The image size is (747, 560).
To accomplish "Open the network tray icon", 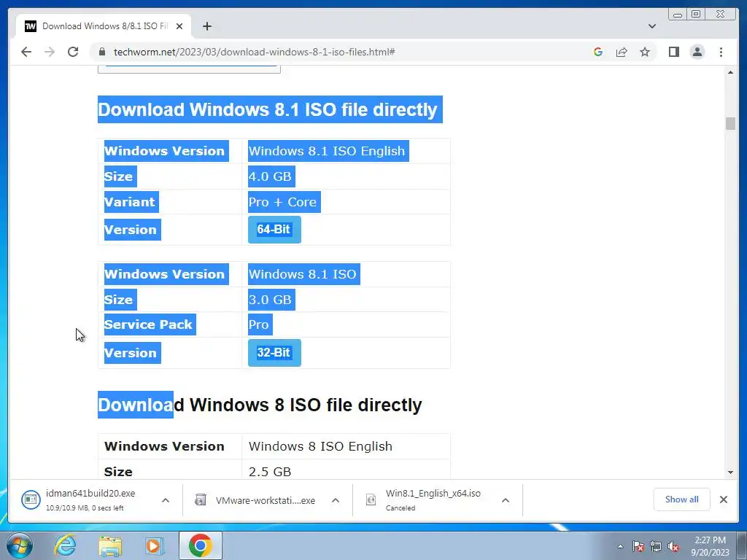I will coord(656,546).
